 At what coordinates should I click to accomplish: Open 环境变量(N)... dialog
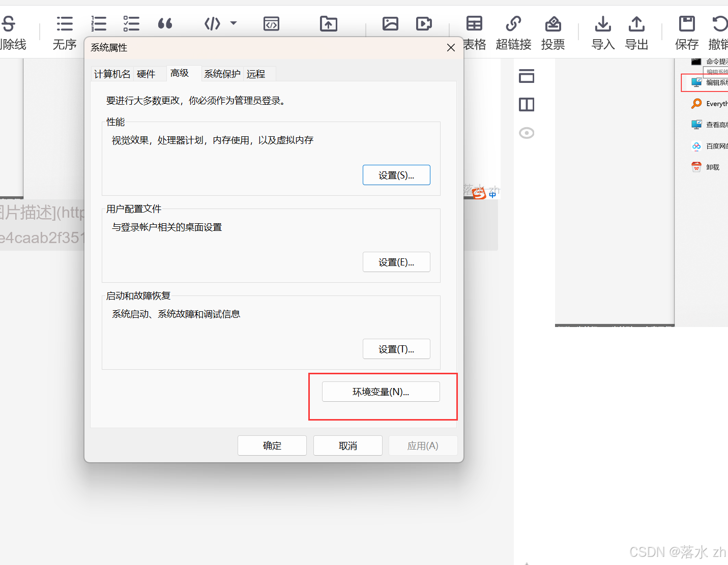click(381, 392)
